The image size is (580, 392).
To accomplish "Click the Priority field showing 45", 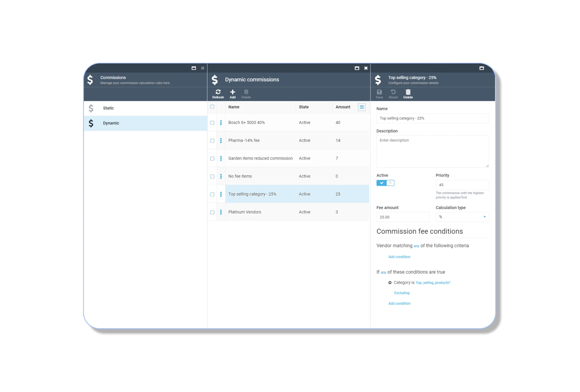I will tap(462, 185).
